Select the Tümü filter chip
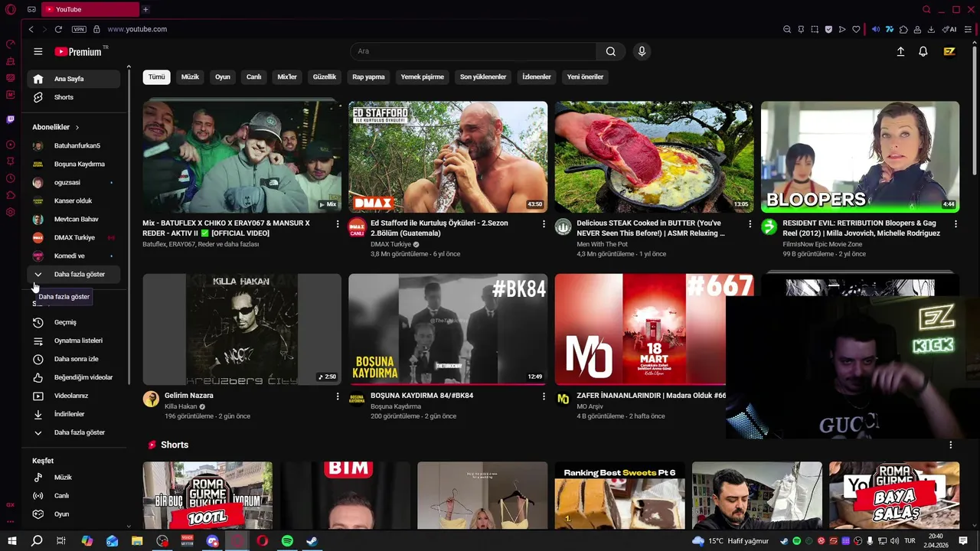This screenshot has width=980, height=551. (x=156, y=77)
